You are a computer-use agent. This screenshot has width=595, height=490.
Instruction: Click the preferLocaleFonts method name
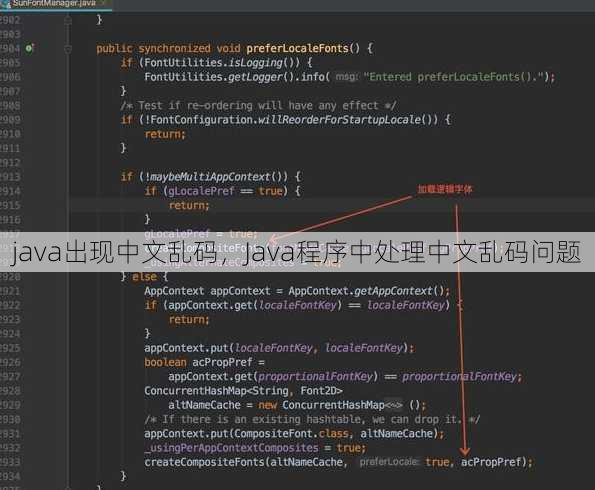click(297, 49)
